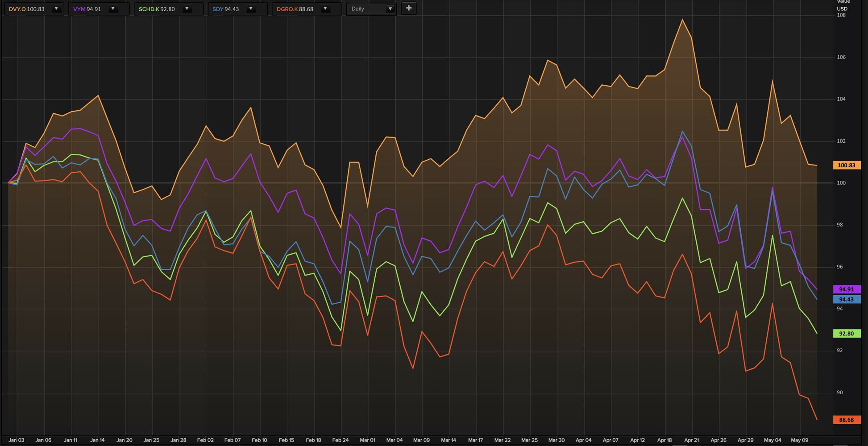Screen dimensions: 868x446
Task: Open the DVY.O series dropdown arrow
Action: (x=56, y=9)
